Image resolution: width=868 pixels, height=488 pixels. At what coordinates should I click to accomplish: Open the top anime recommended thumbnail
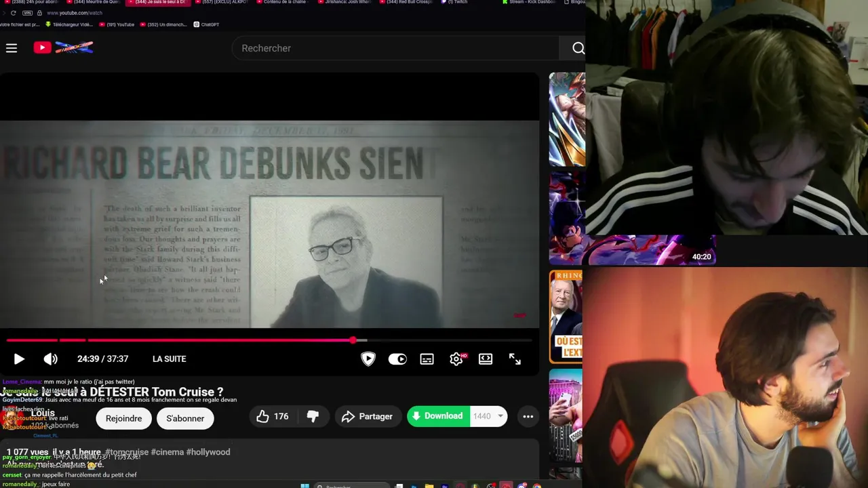point(566,119)
